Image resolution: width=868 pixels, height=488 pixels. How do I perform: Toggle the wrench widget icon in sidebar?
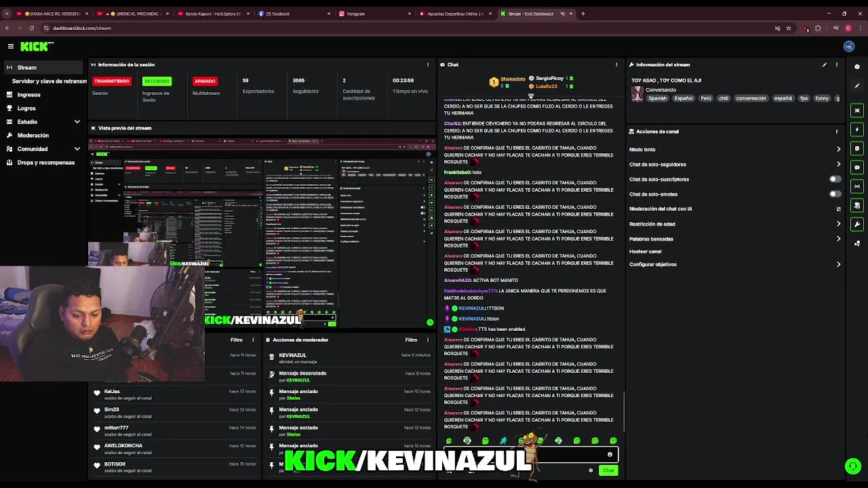click(857, 224)
